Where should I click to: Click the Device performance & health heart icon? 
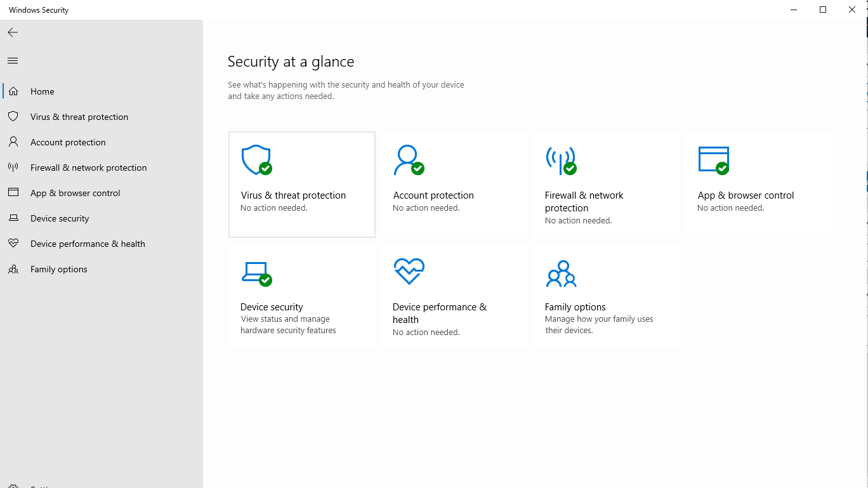[409, 272]
